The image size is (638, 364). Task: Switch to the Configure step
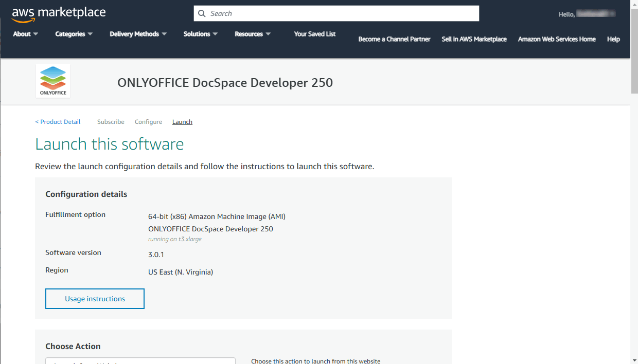tap(148, 121)
